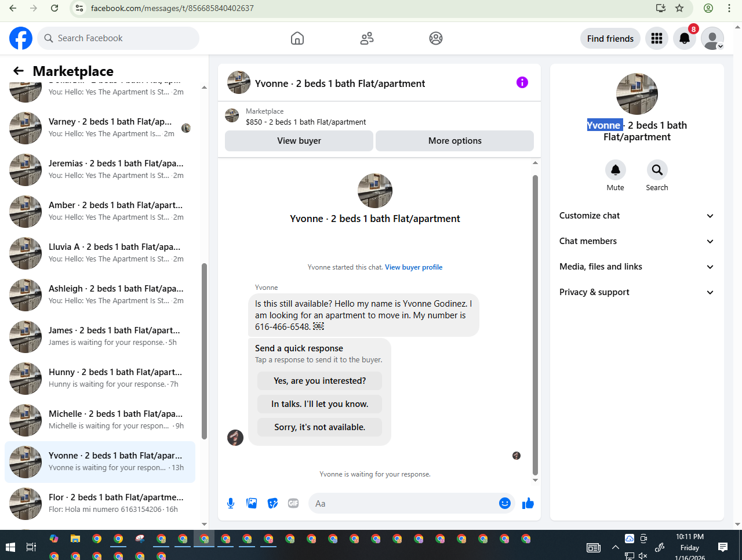Open conversation information purple icon
The image size is (742, 560).
point(522,82)
